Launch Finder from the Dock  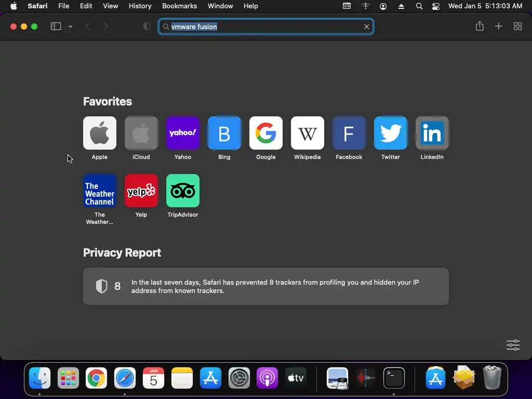pos(39,378)
